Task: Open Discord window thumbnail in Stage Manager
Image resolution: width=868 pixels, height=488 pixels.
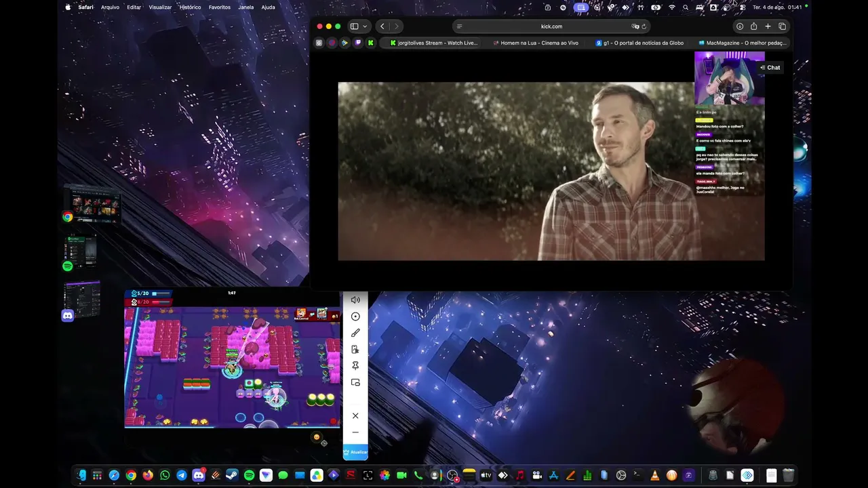Action: coord(83,300)
